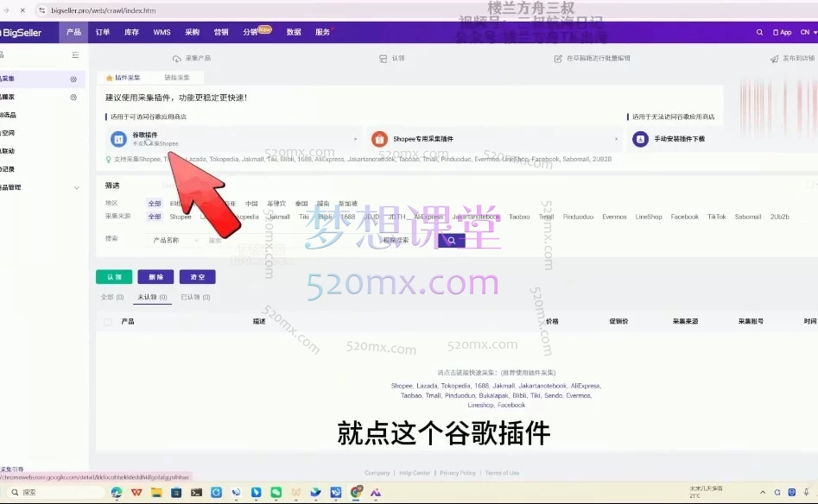Viewport: 818px width, 504px height.
Task: Switch to 已认领 (0) list tab
Action: pyautogui.click(x=195, y=297)
